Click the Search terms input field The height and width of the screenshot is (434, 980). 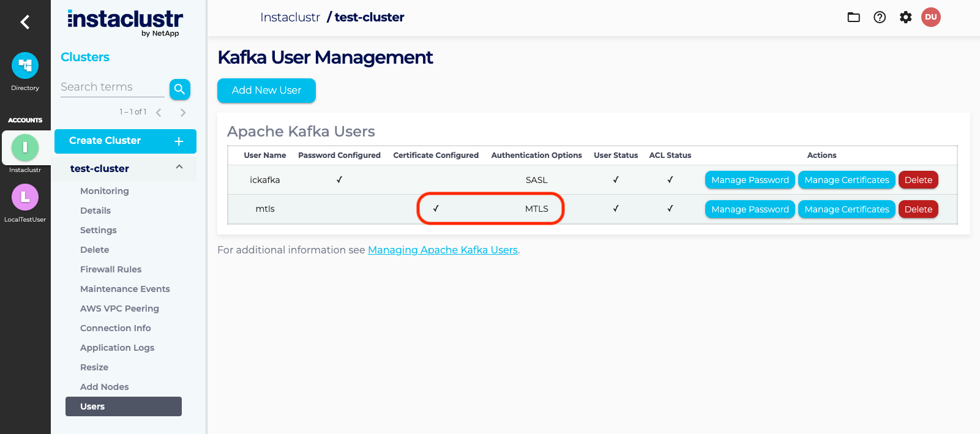112,87
